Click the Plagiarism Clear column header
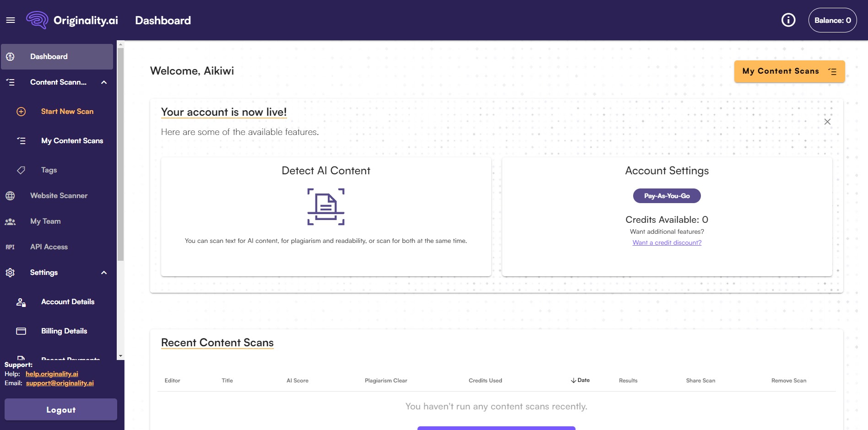The height and width of the screenshot is (430, 868). coord(386,381)
